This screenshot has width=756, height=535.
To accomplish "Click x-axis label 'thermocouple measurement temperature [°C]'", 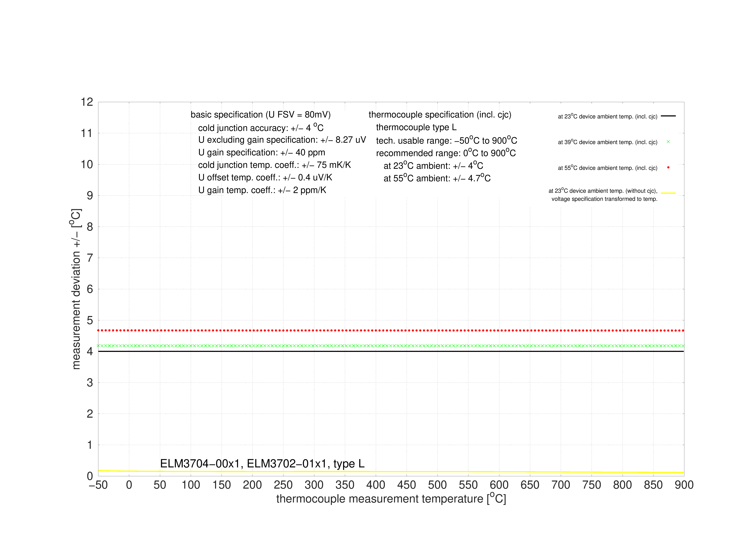I will click(x=391, y=498).
